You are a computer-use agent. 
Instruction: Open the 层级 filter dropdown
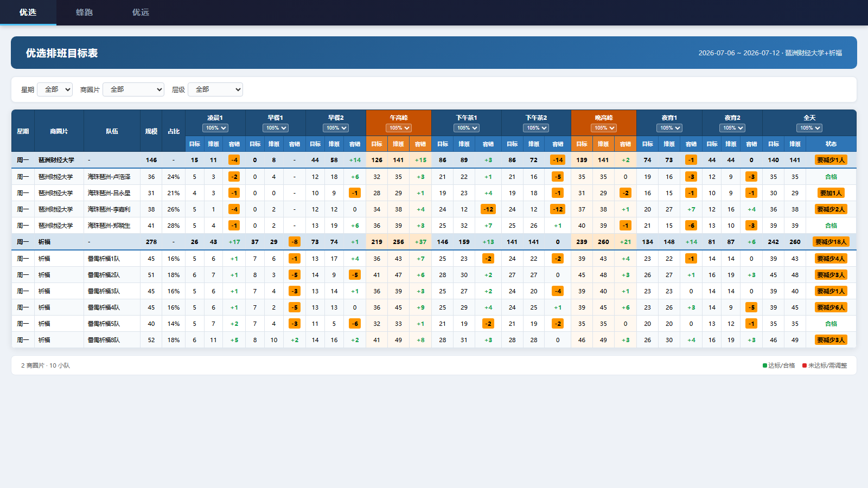(x=215, y=89)
